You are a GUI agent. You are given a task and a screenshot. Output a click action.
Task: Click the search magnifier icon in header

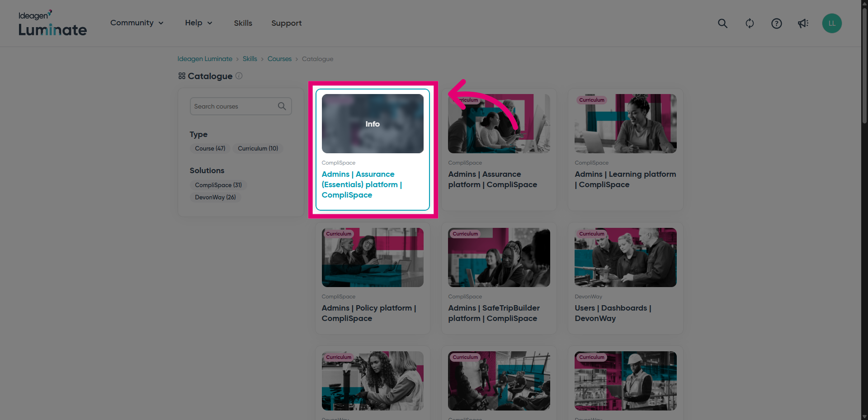[722, 24]
